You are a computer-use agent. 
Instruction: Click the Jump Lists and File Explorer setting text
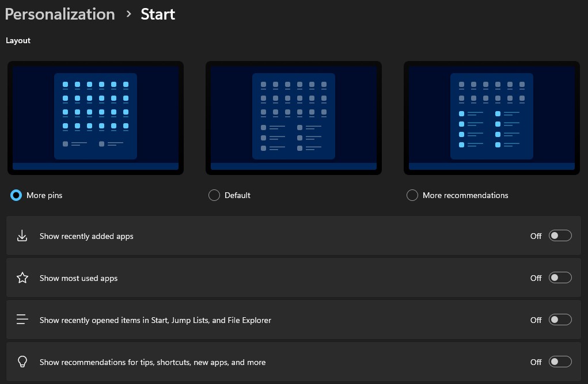pos(155,320)
